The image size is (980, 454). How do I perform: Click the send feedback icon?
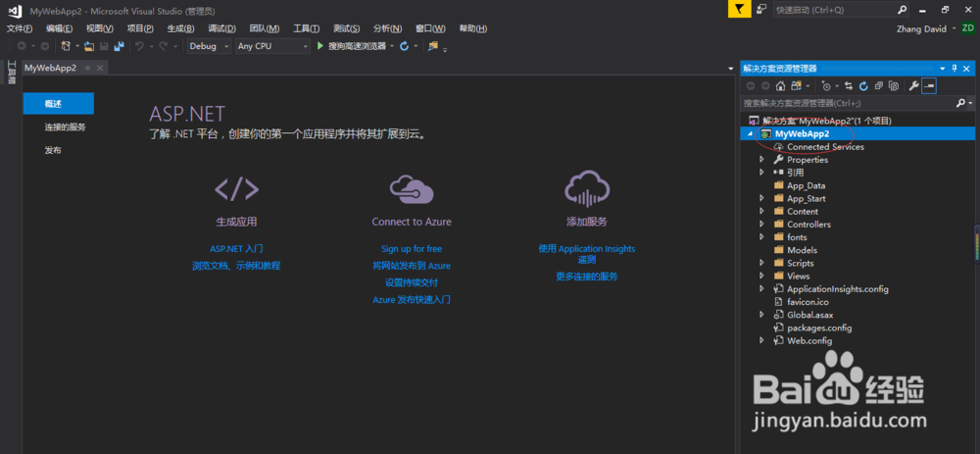760,10
